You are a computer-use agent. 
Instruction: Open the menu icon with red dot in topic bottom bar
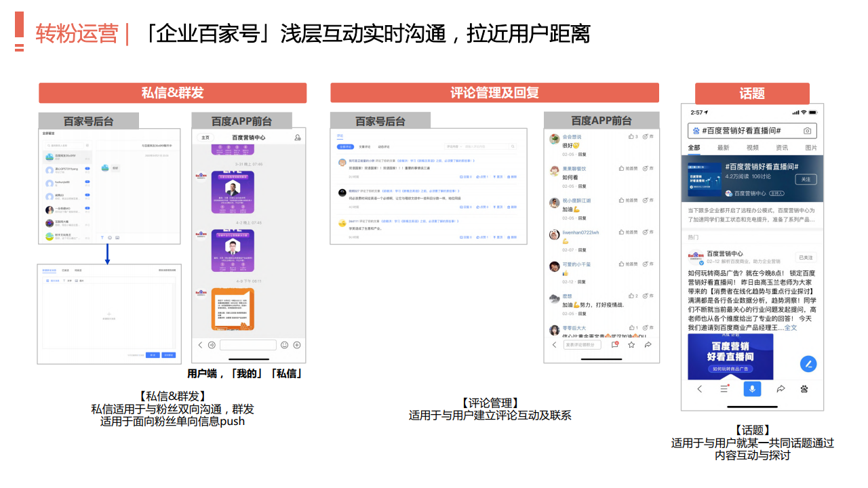tap(724, 389)
